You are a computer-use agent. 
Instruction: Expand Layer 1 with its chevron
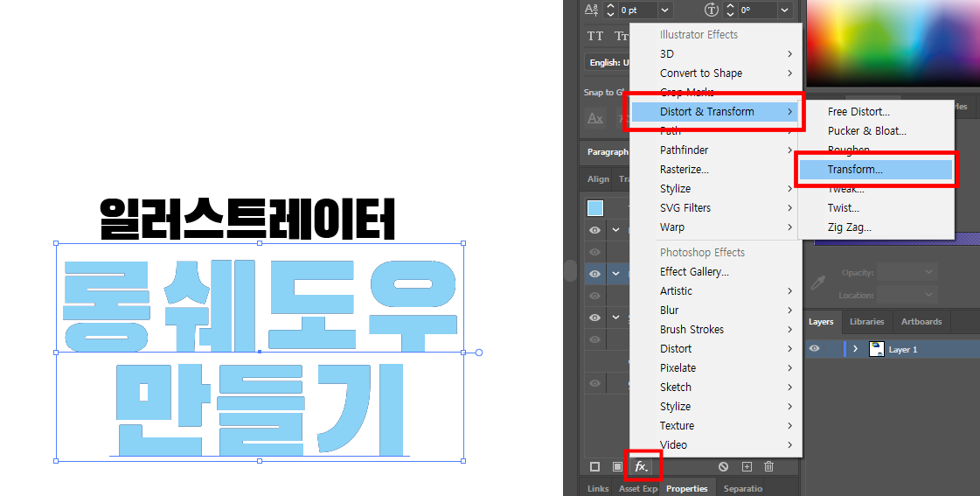pyautogui.click(x=855, y=349)
